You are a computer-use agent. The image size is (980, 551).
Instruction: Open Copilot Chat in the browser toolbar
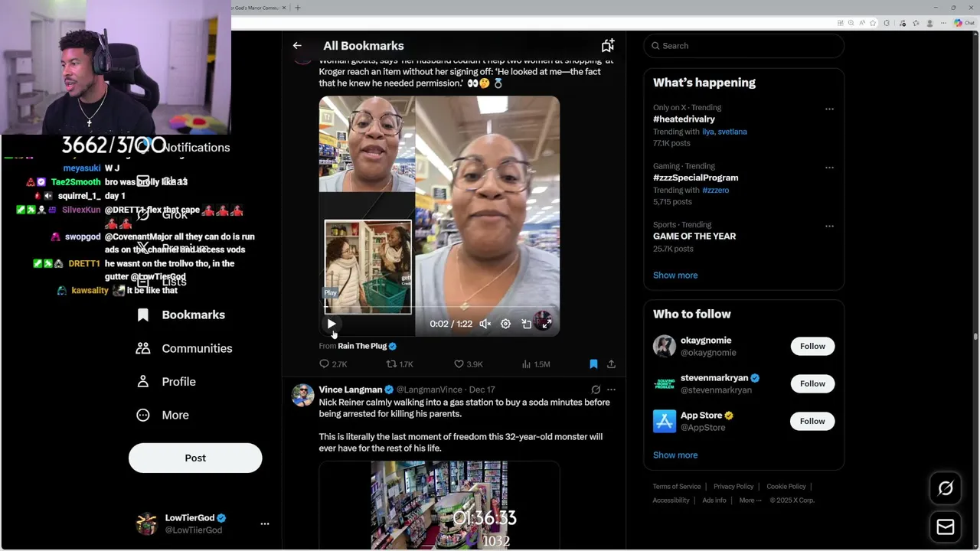[964, 23]
